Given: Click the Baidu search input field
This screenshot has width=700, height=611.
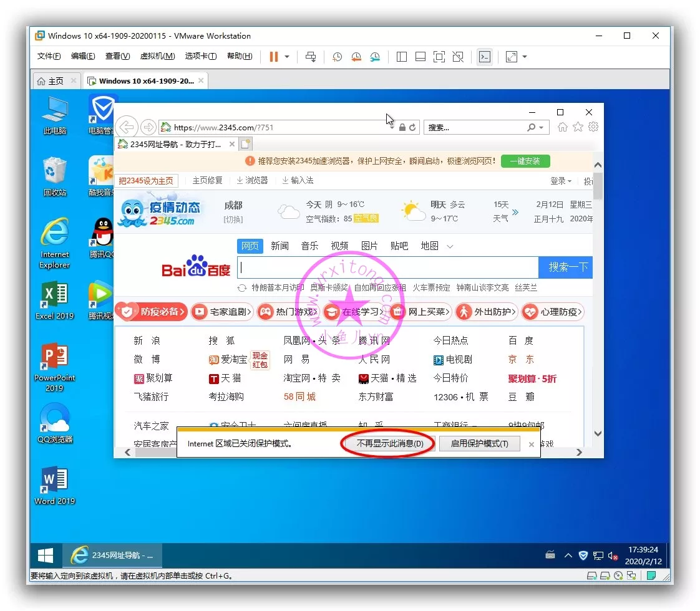Looking at the screenshot, I should click(x=387, y=267).
